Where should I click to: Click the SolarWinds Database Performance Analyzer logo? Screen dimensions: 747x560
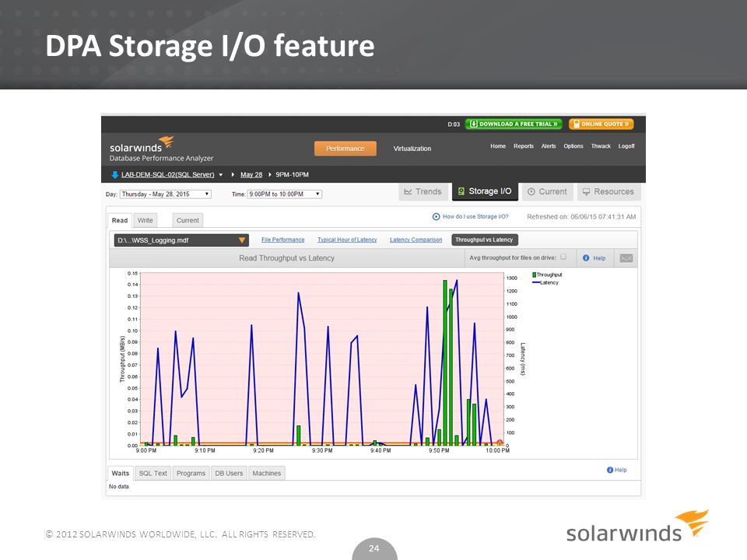tap(161, 149)
